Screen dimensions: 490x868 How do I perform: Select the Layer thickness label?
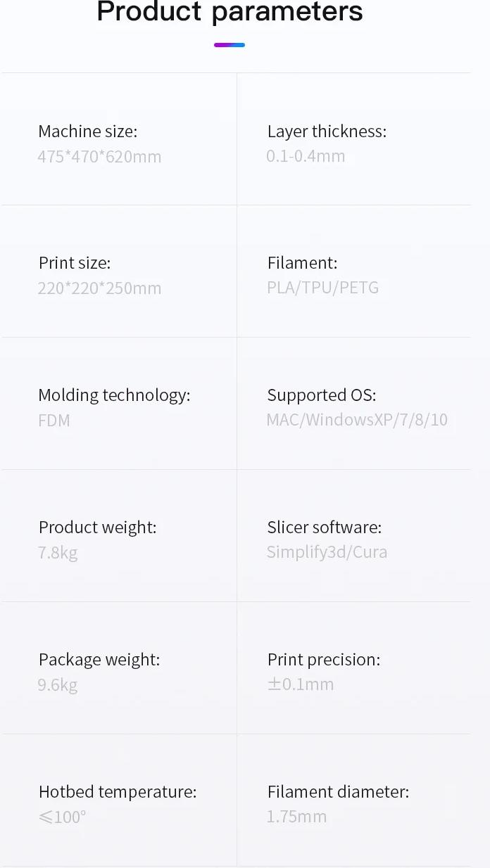click(327, 132)
